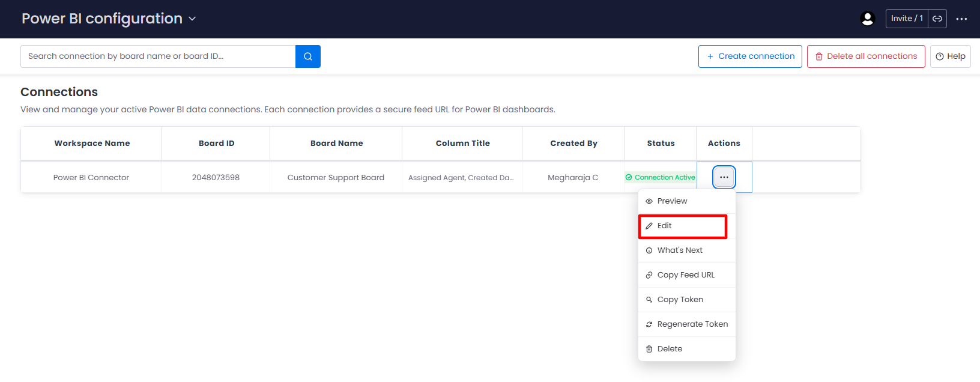Image resolution: width=980 pixels, height=382 pixels.
Task: Select Preview from the actions menu
Action: 687,201
